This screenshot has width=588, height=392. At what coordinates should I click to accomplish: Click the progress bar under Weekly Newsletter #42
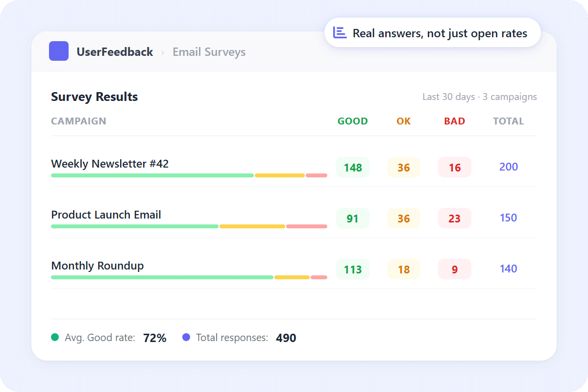pyautogui.click(x=189, y=175)
